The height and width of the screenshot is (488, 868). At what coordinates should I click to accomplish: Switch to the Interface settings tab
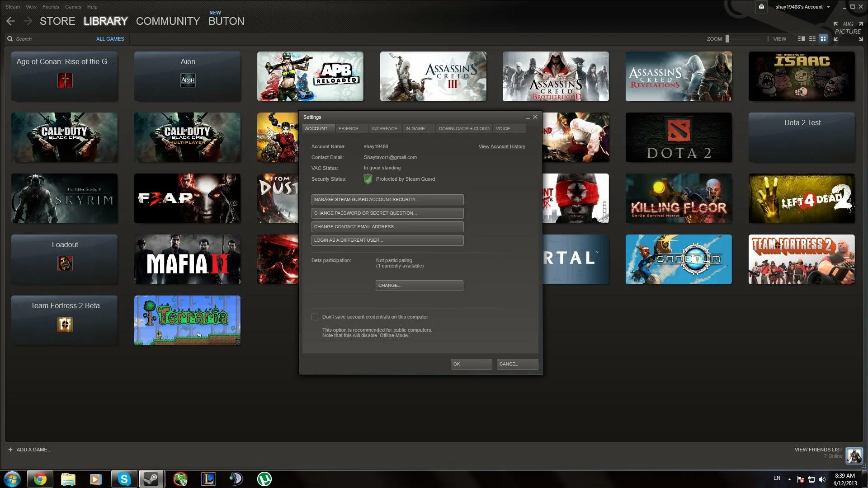tap(385, 129)
